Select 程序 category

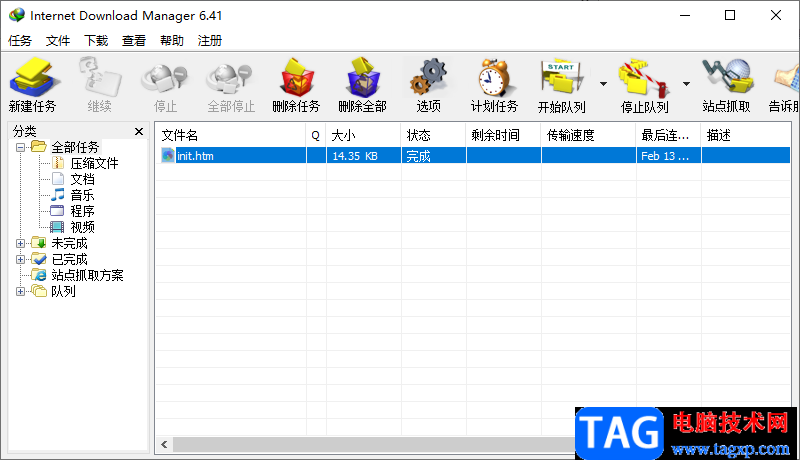coord(82,211)
